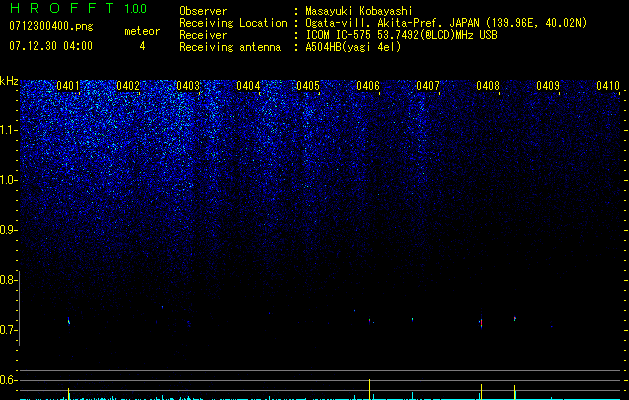
Task: Click the 0406 time marker
Action: pos(368,86)
